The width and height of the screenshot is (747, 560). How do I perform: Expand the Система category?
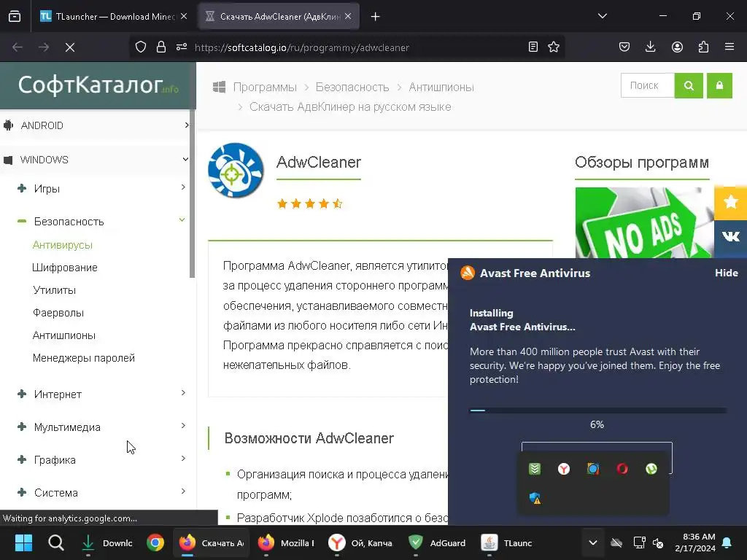coord(101,493)
